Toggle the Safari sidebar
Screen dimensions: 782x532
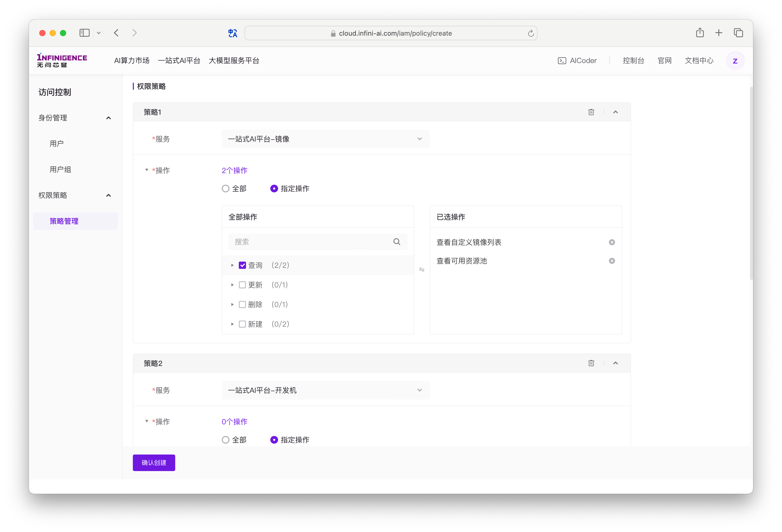pyautogui.click(x=84, y=33)
